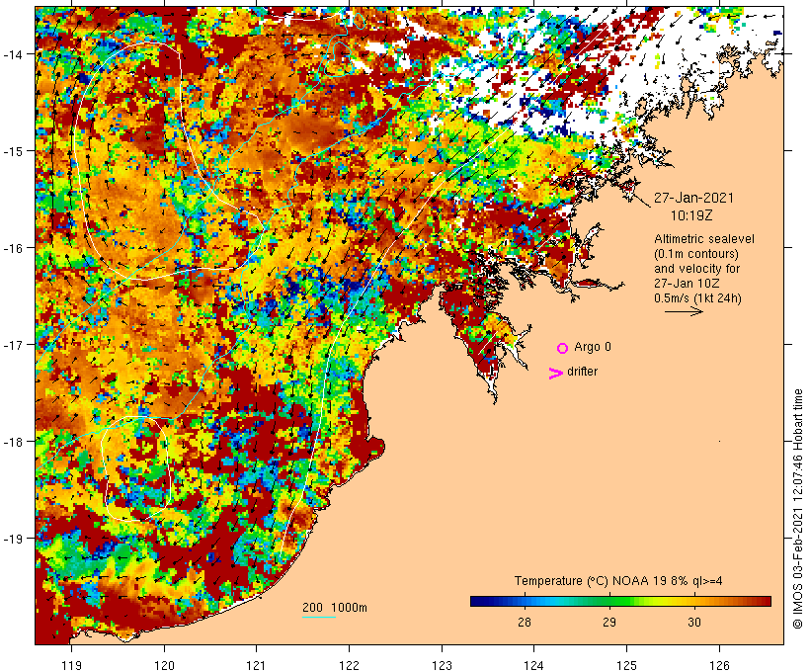Click the cyan isobath legend line
The width and height of the screenshot is (810, 672).
coord(318,618)
